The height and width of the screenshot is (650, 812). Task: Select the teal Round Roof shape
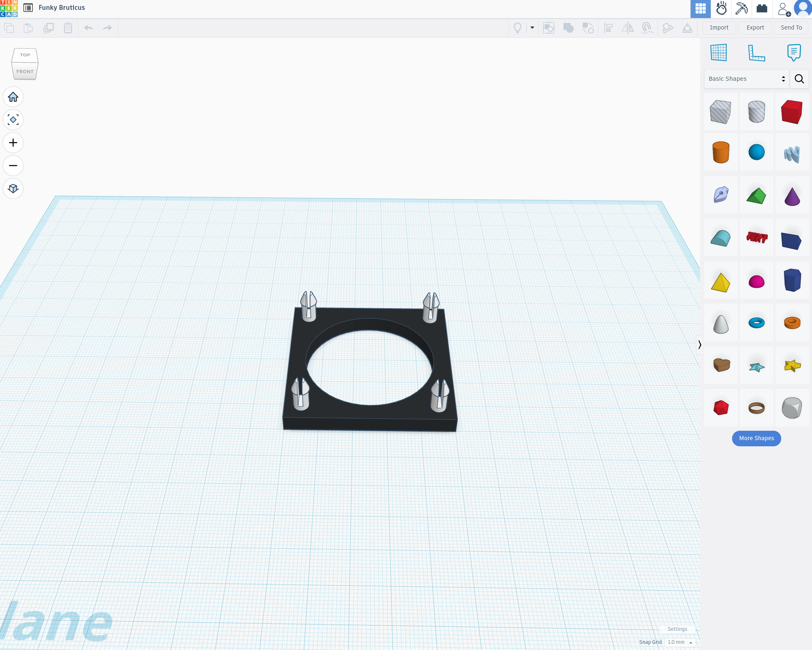[721, 239]
